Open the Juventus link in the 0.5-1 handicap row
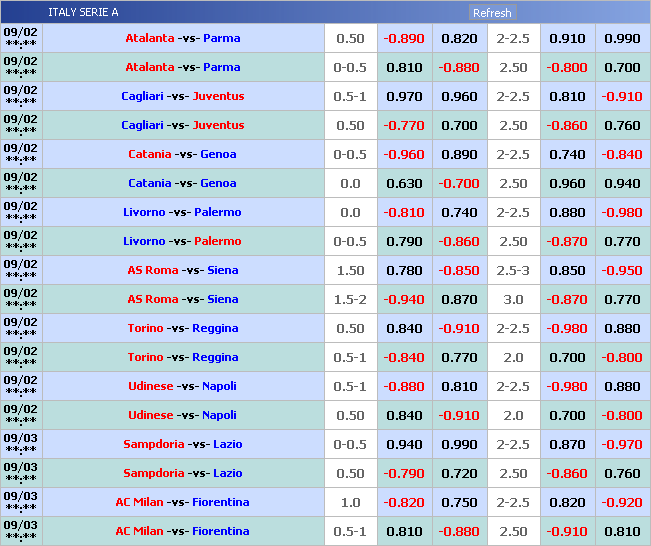 (218, 97)
